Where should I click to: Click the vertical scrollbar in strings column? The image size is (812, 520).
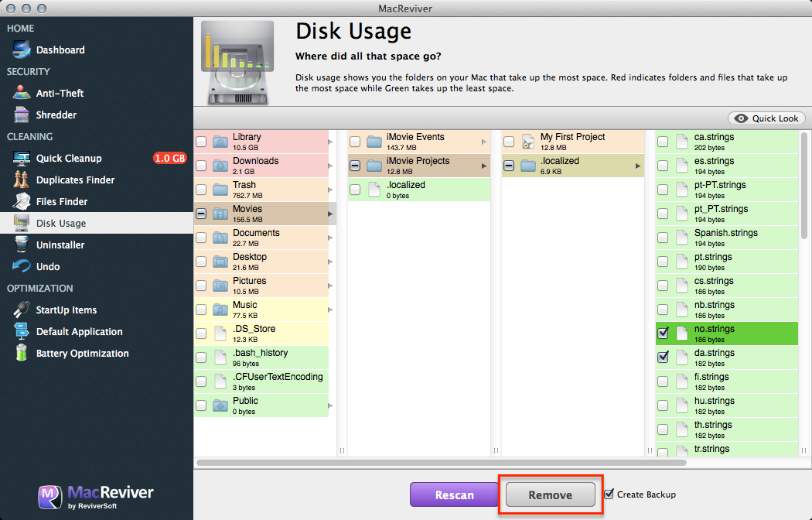point(803,186)
